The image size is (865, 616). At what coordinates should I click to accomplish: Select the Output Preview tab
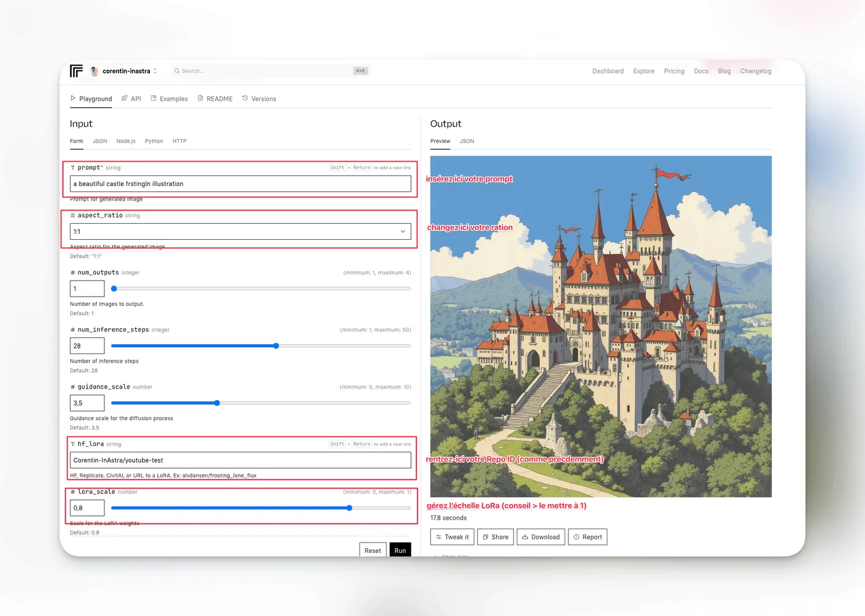tap(441, 141)
